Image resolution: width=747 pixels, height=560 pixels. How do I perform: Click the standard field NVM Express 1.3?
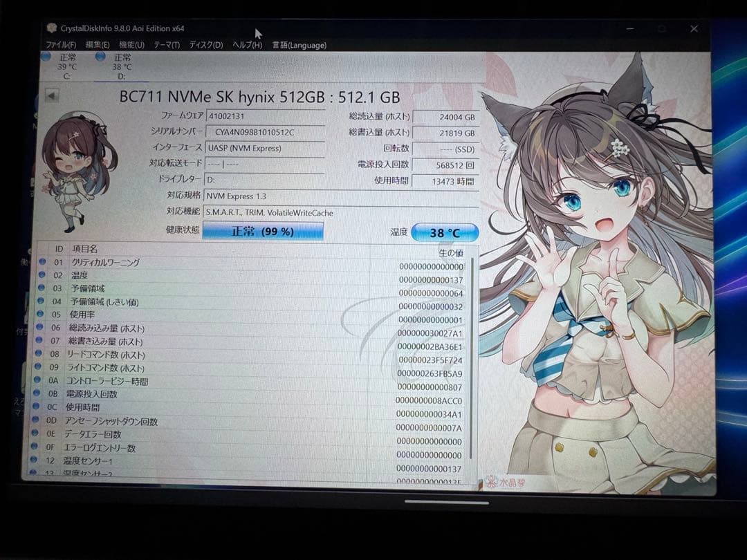[x=341, y=196]
